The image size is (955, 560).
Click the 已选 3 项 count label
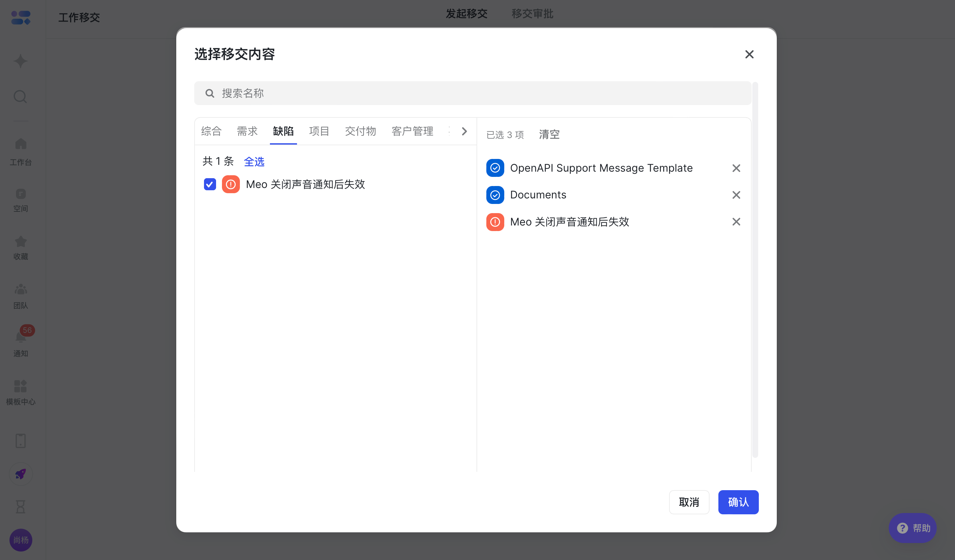click(505, 135)
